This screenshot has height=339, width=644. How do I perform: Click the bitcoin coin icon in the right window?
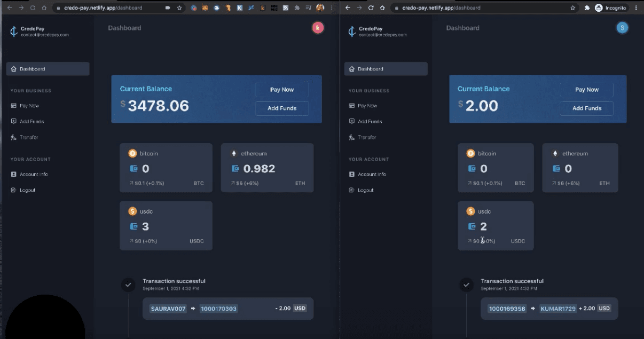(470, 153)
